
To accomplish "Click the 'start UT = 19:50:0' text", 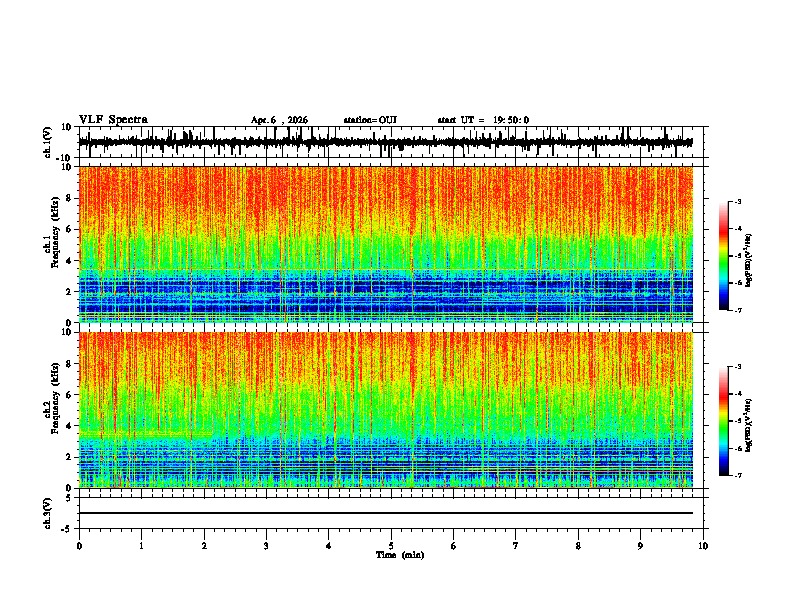I will pyautogui.click(x=483, y=120).
